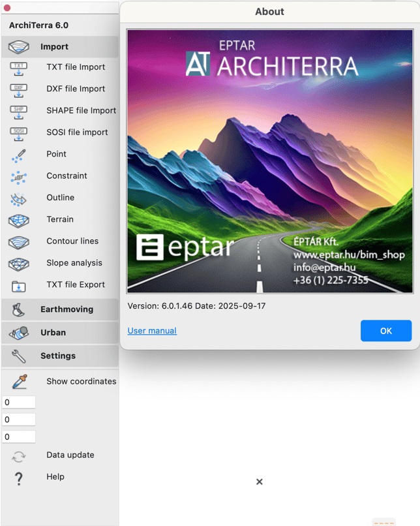Open the Contour lines tool
The width and height of the screenshot is (420, 526).
tap(19, 241)
